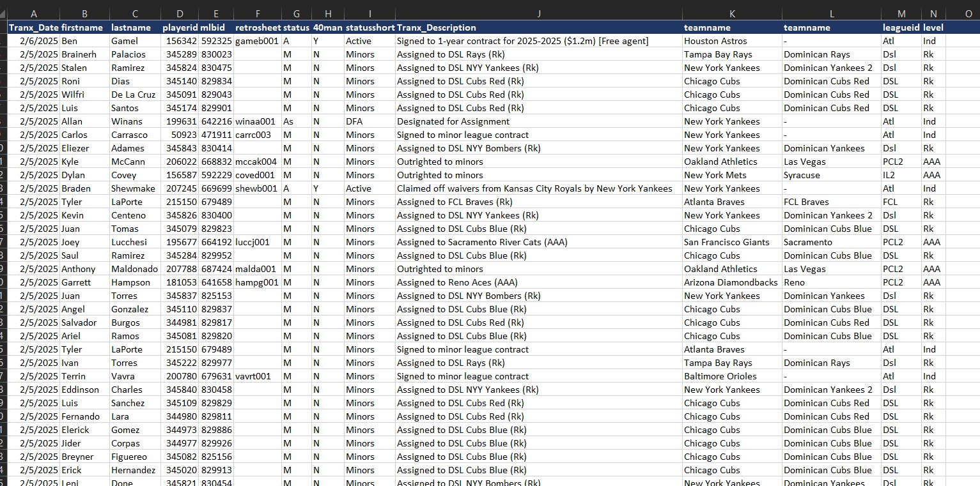Click the firstname cell Brainerh

coord(79,54)
